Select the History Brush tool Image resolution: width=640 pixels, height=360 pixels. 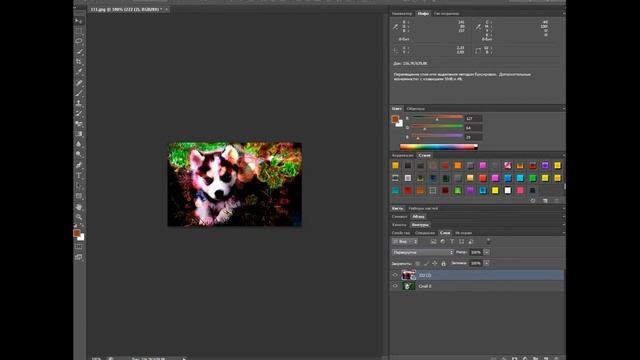79,114
